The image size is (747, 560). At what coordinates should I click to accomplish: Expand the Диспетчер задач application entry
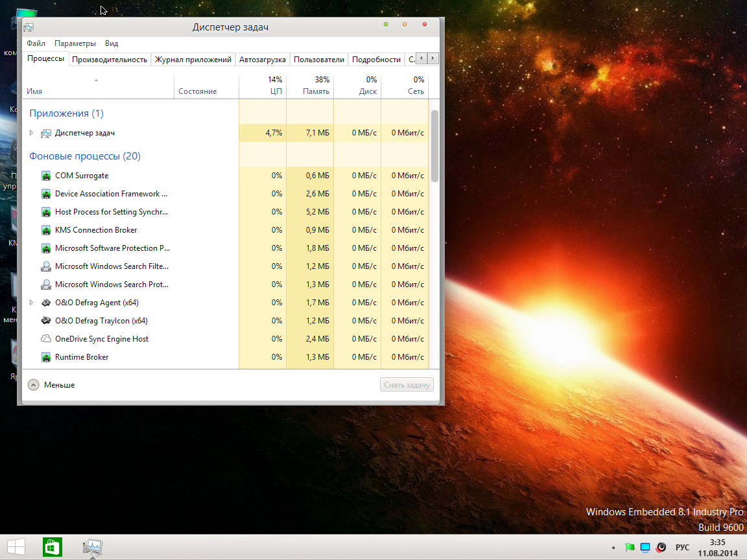pos(31,133)
